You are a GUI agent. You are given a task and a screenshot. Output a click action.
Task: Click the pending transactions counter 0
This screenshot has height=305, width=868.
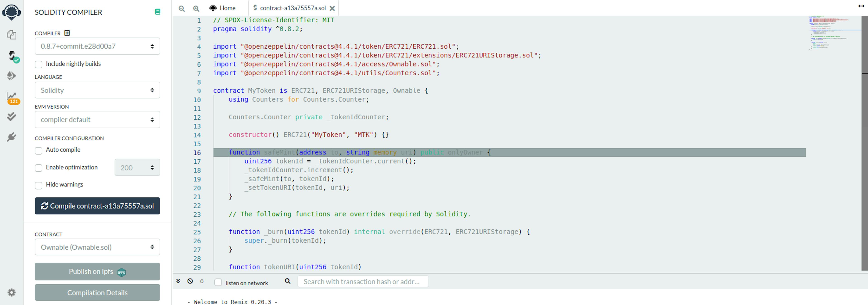tap(202, 281)
